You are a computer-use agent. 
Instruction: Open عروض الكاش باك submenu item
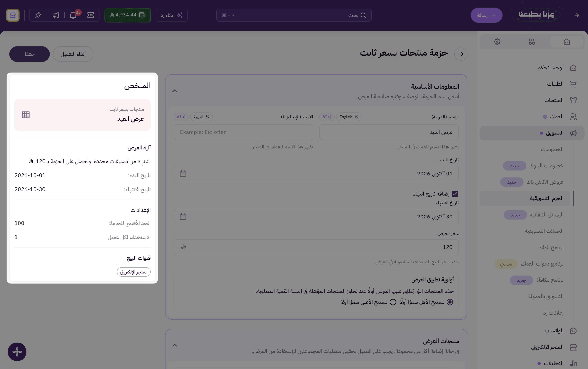point(545,182)
